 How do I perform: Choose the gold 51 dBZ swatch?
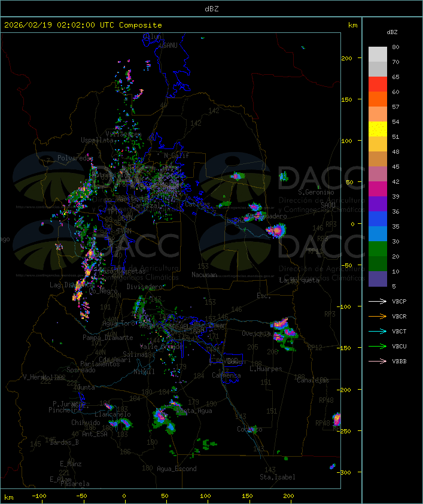378,144
